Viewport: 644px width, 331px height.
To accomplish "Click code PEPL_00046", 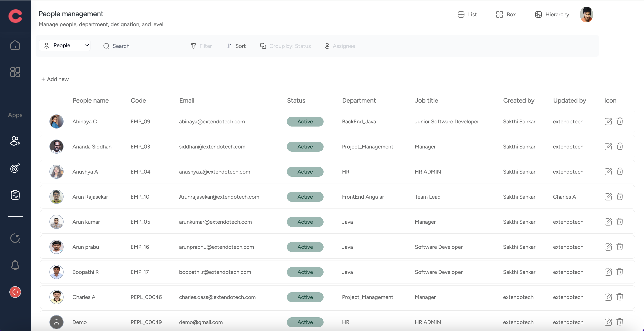I will click(x=146, y=297).
